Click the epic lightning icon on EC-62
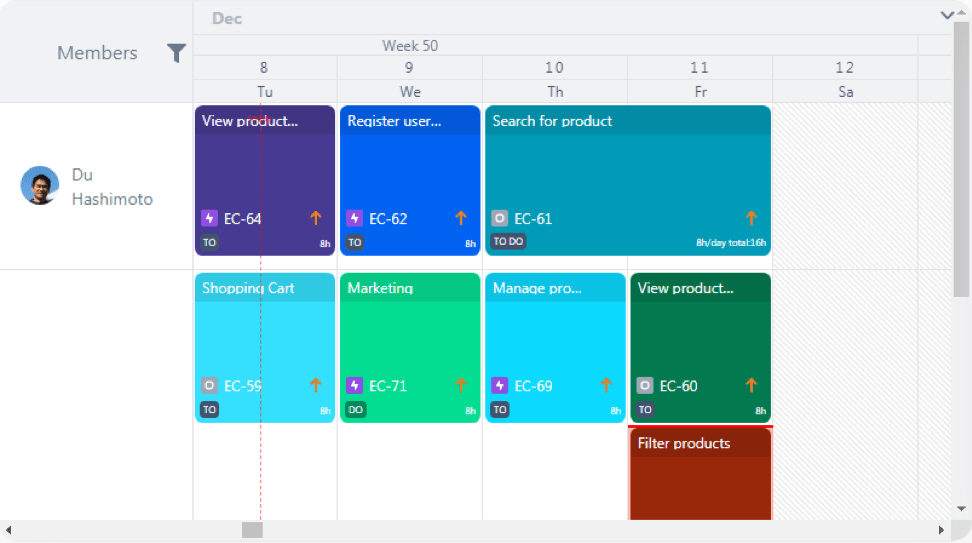 pos(354,218)
